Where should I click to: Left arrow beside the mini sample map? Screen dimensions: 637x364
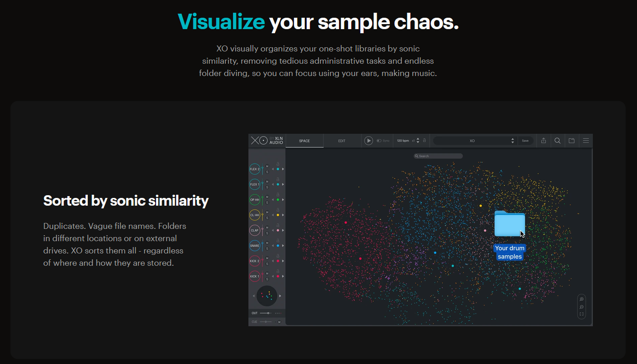[x=254, y=296]
